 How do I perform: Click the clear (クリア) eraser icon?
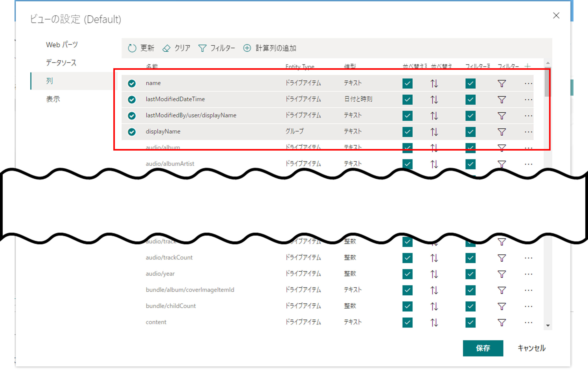166,48
